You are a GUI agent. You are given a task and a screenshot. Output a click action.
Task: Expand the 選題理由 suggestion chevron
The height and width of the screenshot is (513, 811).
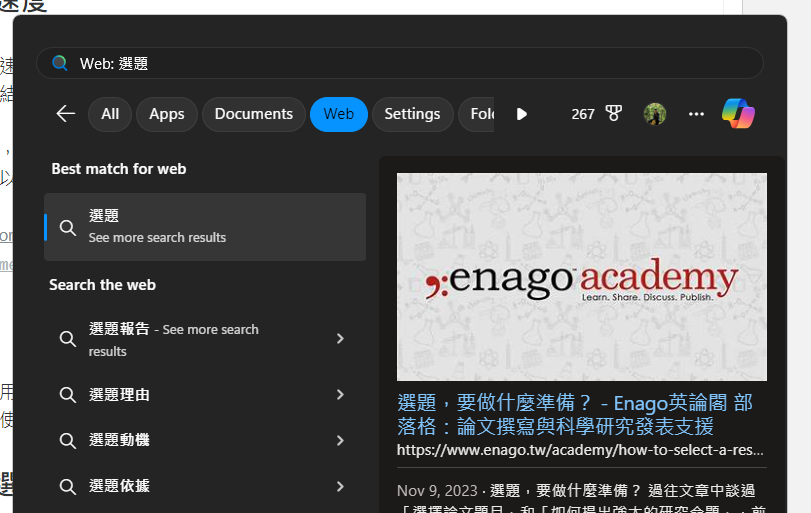click(340, 395)
